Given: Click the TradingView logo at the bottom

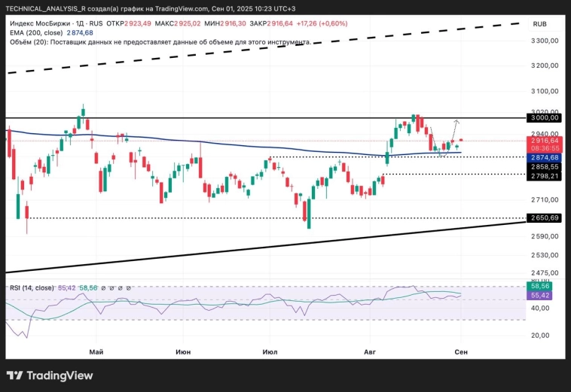Looking at the screenshot, I should [x=50, y=375].
